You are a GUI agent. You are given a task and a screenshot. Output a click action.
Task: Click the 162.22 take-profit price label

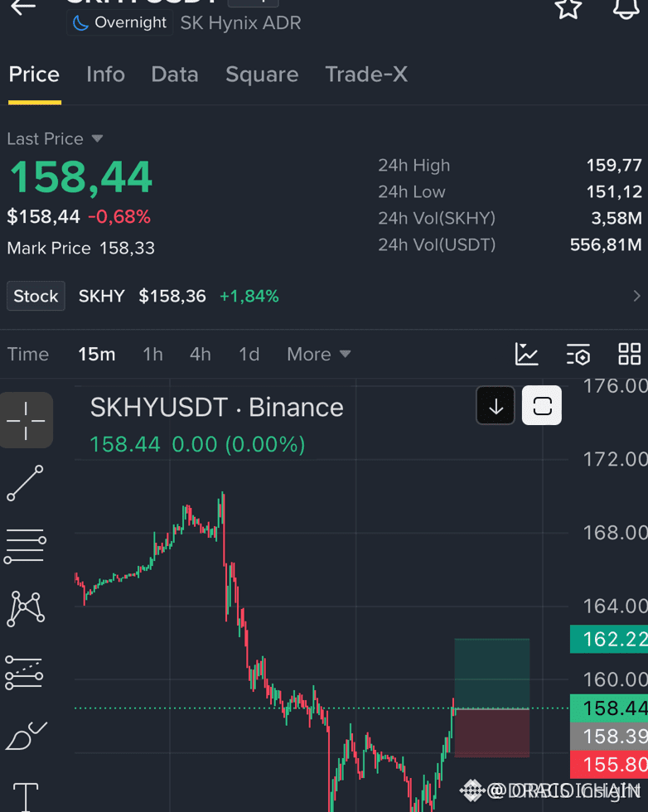pyautogui.click(x=608, y=640)
